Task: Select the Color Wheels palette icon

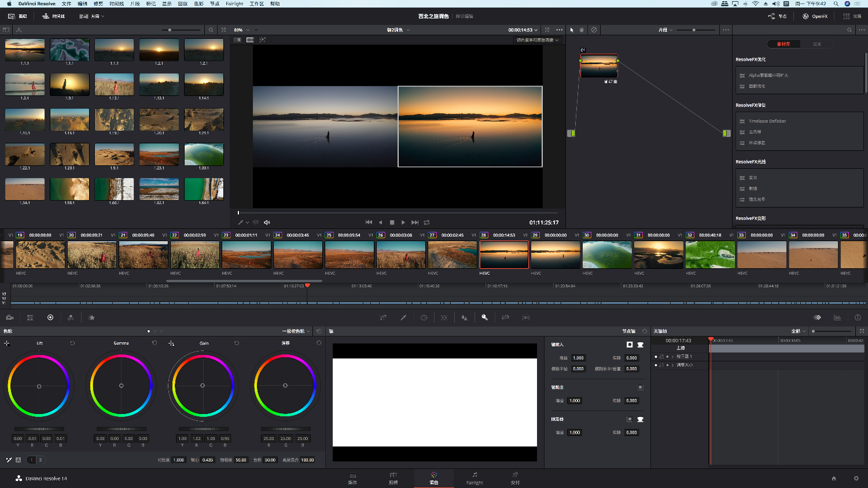Action: click(50, 317)
